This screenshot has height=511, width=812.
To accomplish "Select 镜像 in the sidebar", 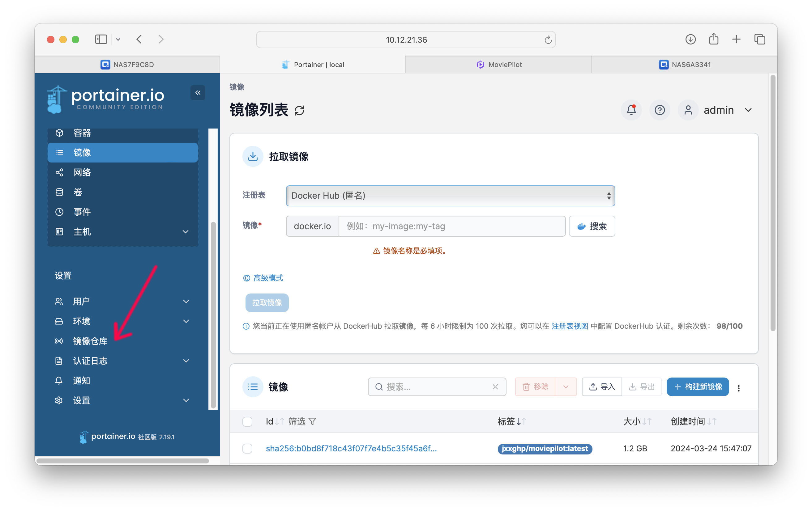I will pos(122,153).
